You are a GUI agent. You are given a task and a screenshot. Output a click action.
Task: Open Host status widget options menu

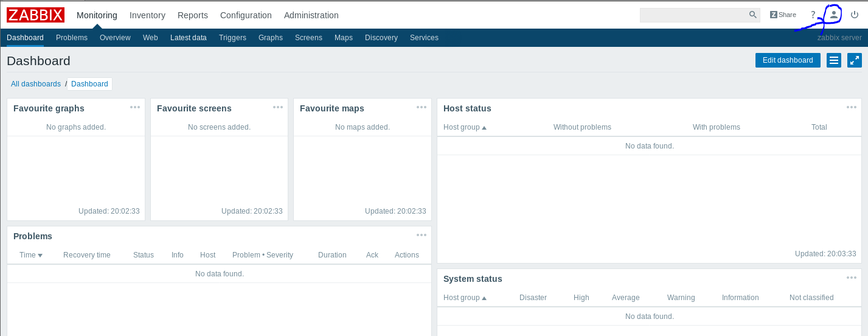click(851, 107)
